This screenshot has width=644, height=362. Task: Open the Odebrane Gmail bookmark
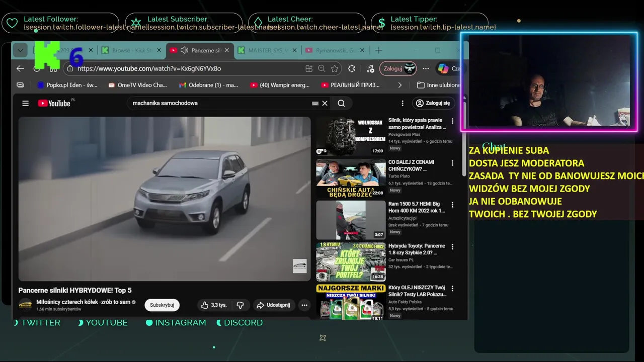click(209, 85)
